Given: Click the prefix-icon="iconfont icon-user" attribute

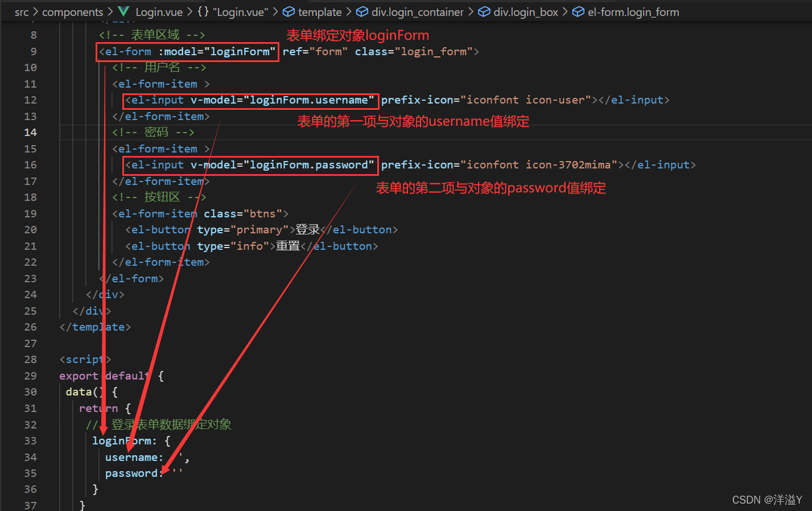Looking at the screenshot, I should (x=486, y=100).
